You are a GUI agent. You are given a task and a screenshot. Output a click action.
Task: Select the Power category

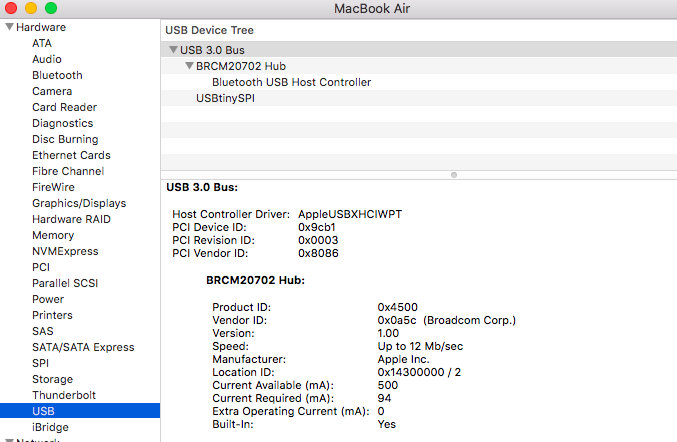(48, 299)
